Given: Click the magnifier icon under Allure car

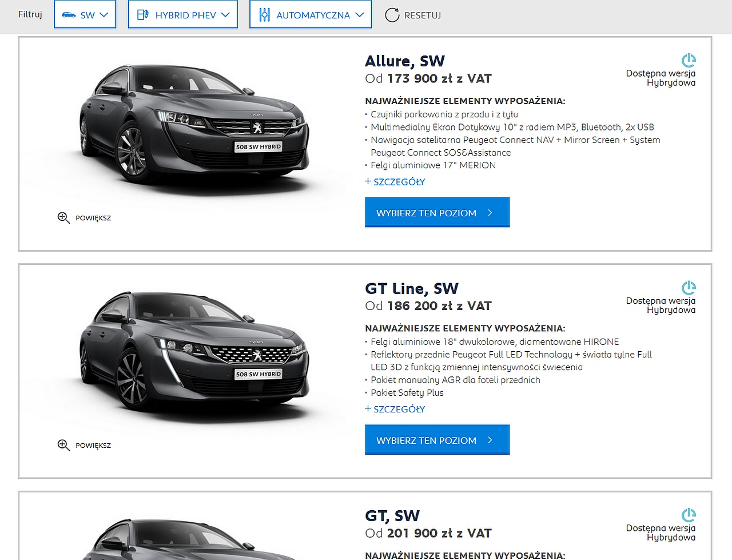Looking at the screenshot, I should coord(63,218).
